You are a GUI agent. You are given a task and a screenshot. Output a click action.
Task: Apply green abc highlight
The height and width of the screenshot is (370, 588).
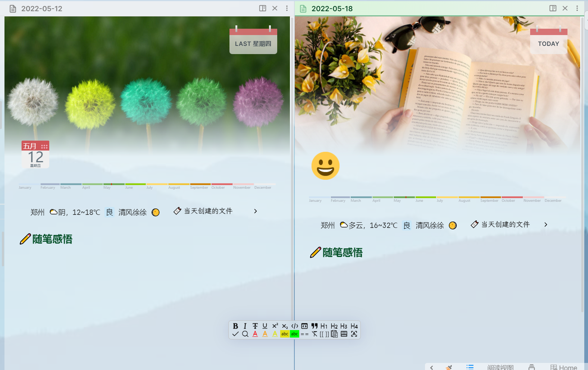click(295, 334)
